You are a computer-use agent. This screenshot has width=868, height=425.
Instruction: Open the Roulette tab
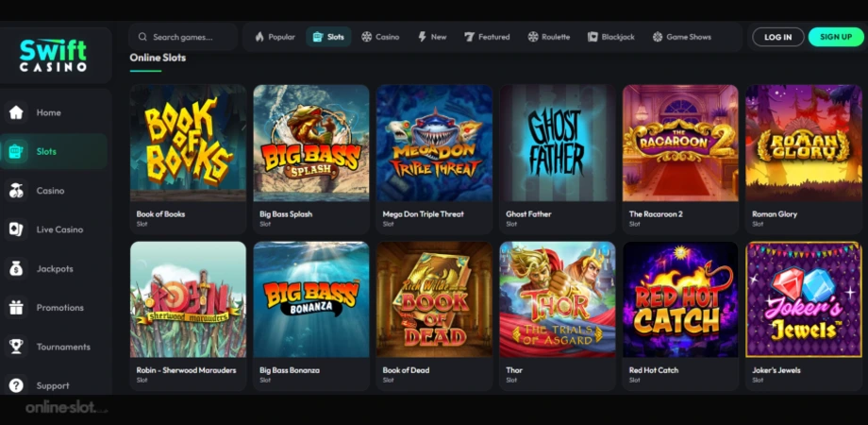pyautogui.click(x=548, y=37)
